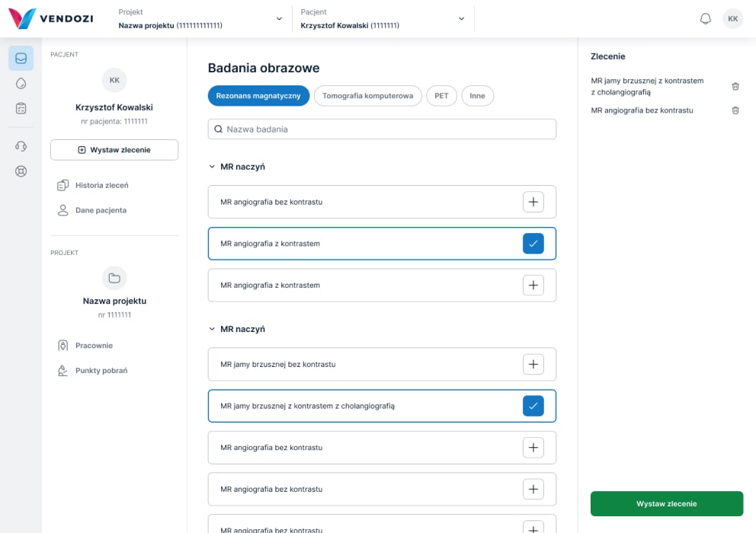Viewport: 756px width, 533px height.
Task: Select the PET tab
Action: coord(441,96)
